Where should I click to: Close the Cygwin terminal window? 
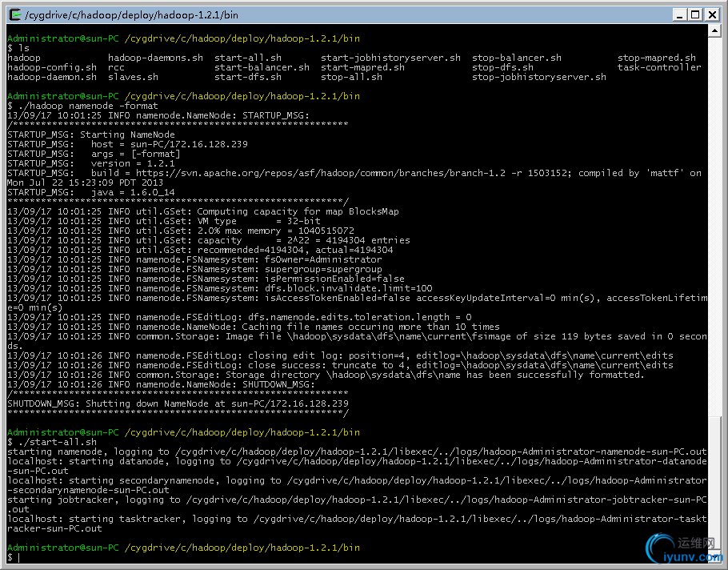(x=712, y=15)
